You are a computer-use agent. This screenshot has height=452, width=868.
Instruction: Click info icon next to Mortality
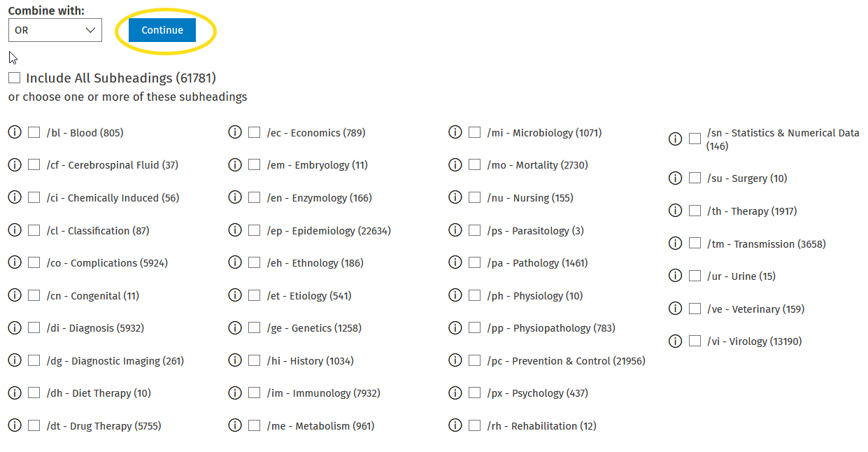pyautogui.click(x=455, y=165)
